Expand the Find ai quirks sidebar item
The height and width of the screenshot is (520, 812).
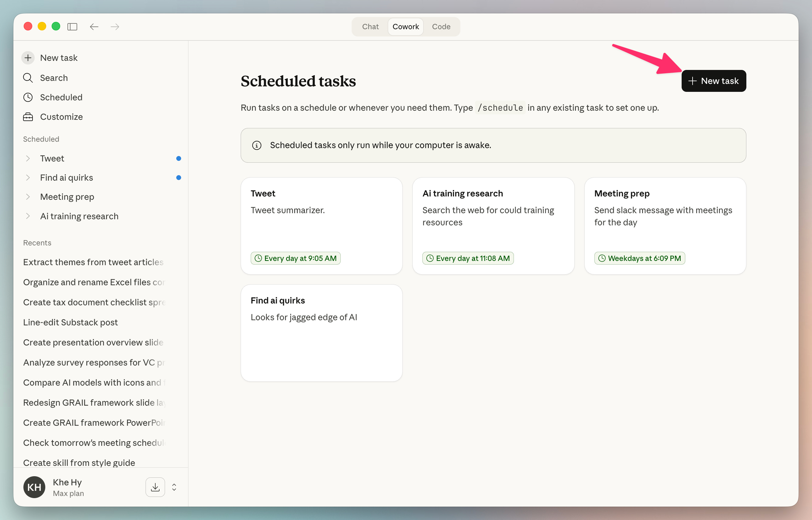click(28, 178)
